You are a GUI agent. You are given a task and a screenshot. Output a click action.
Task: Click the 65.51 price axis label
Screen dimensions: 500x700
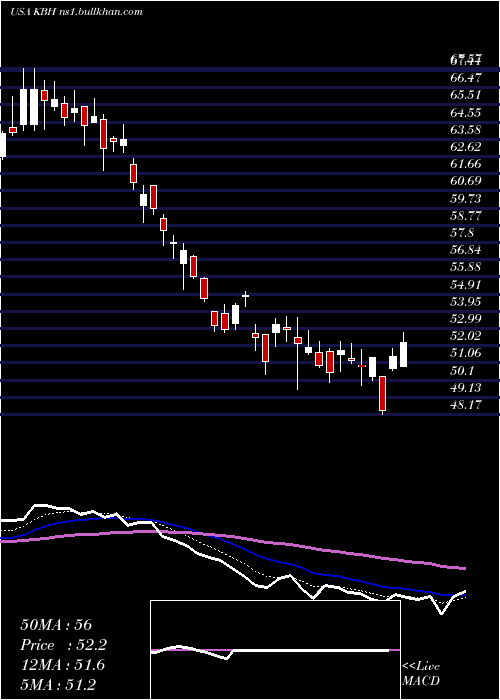pyautogui.click(x=466, y=95)
